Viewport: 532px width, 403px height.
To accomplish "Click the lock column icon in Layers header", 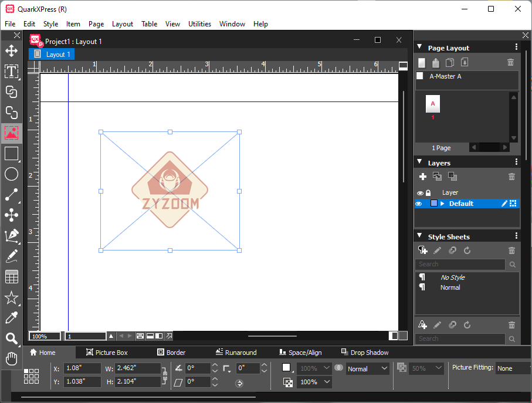I will (428, 192).
